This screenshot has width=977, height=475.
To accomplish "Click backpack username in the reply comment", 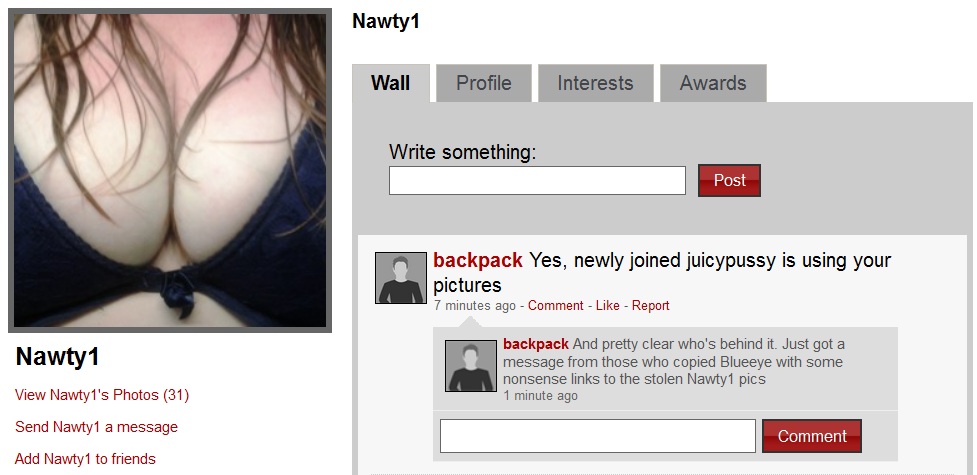I will coord(536,344).
